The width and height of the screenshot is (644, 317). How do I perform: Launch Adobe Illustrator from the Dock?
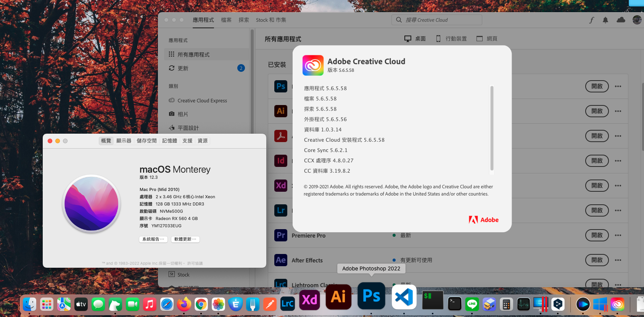tap(338, 297)
